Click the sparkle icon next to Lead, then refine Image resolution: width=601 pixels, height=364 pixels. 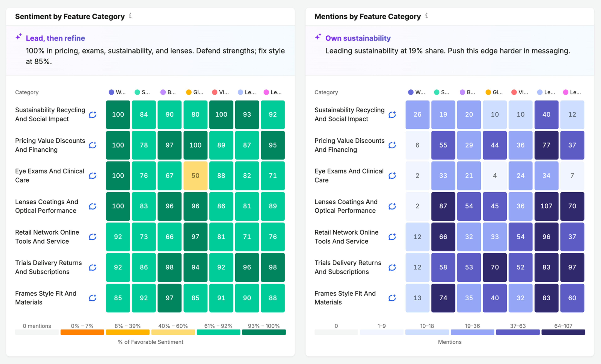point(19,37)
